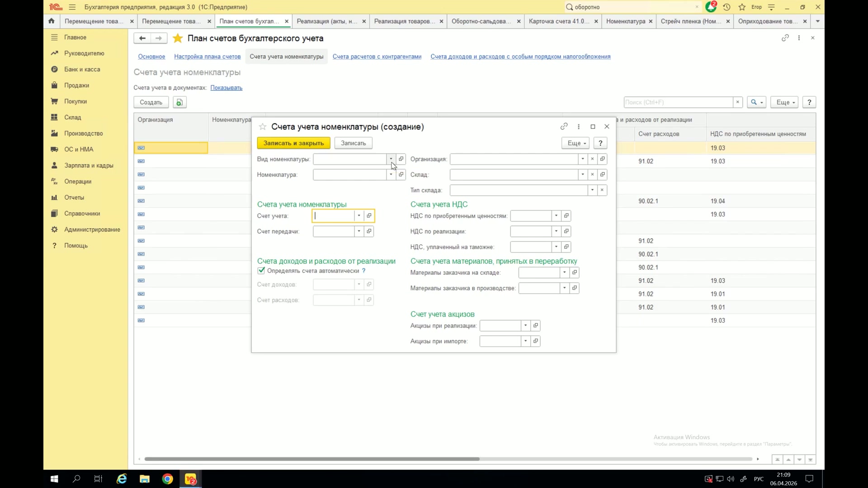The height and width of the screenshot is (488, 868).
Task: Open main menu hamburger icon
Action: 72,7
